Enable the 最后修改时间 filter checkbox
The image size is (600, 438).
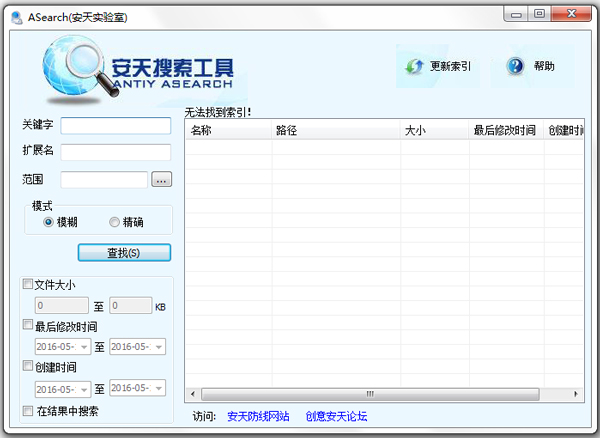[28, 325]
